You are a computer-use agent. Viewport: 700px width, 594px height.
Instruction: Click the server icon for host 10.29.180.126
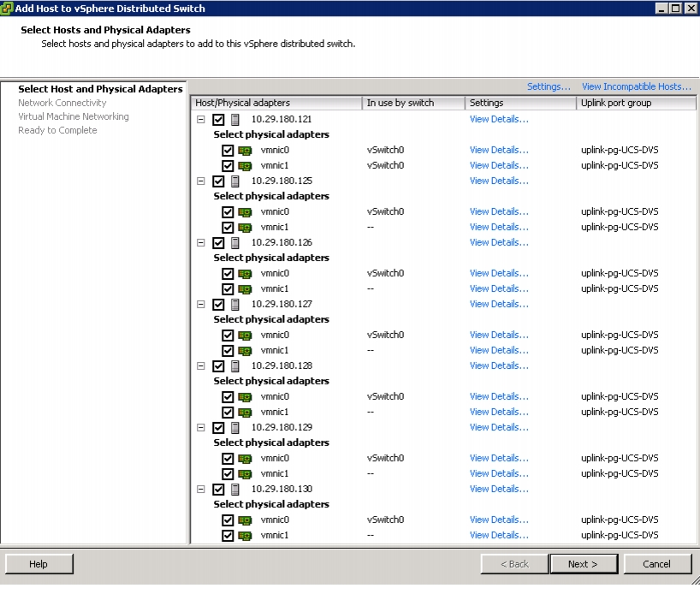click(x=235, y=243)
